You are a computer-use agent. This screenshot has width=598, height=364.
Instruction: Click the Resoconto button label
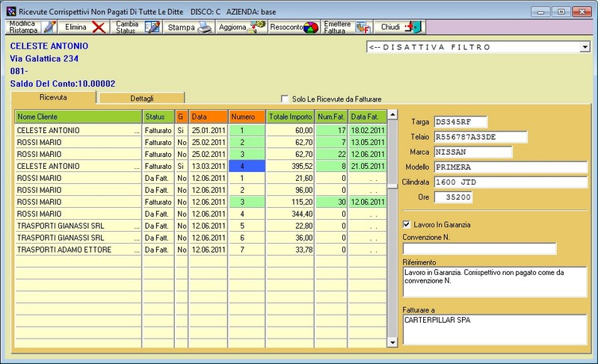(x=286, y=27)
